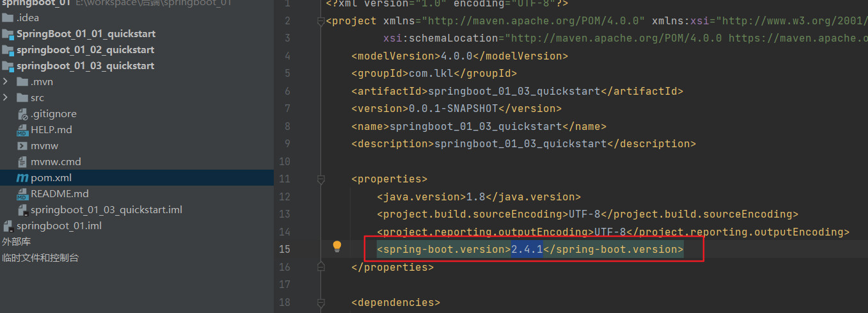Viewport: 868px width, 313px height.
Task: Click the yellow lightbulb intention icon
Action: click(x=337, y=247)
